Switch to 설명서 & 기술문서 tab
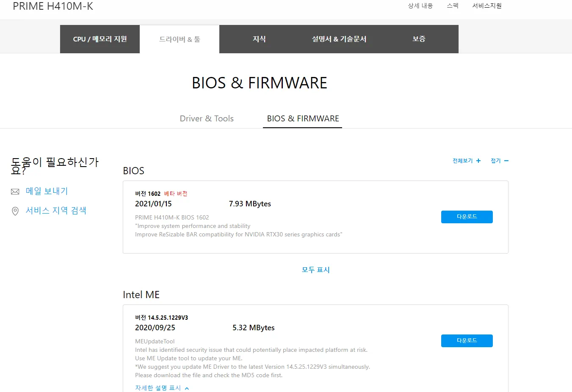The image size is (572, 392). coord(339,39)
